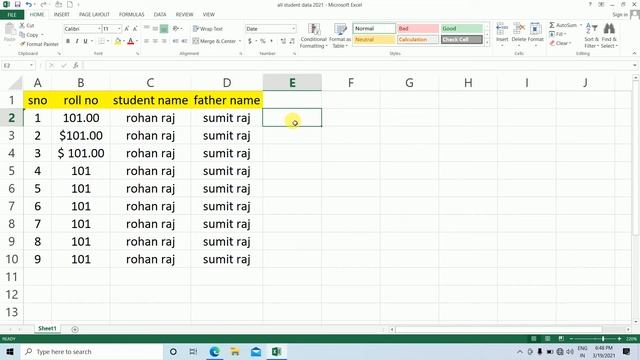Open the font size 11 dropdown

coord(119,29)
